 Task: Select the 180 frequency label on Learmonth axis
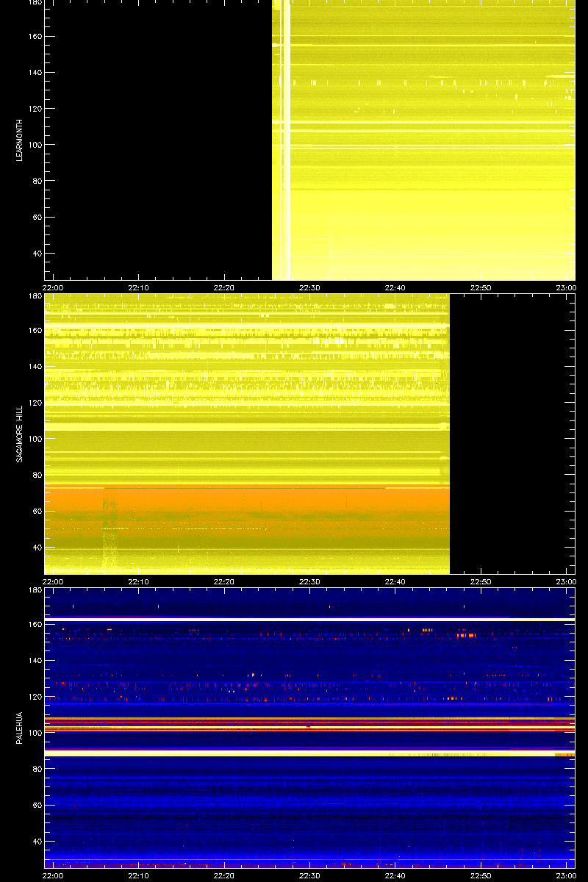click(35, 4)
